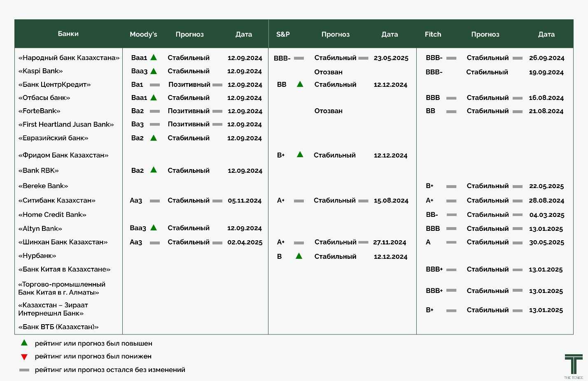Click the Fitch column header

click(x=433, y=35)
